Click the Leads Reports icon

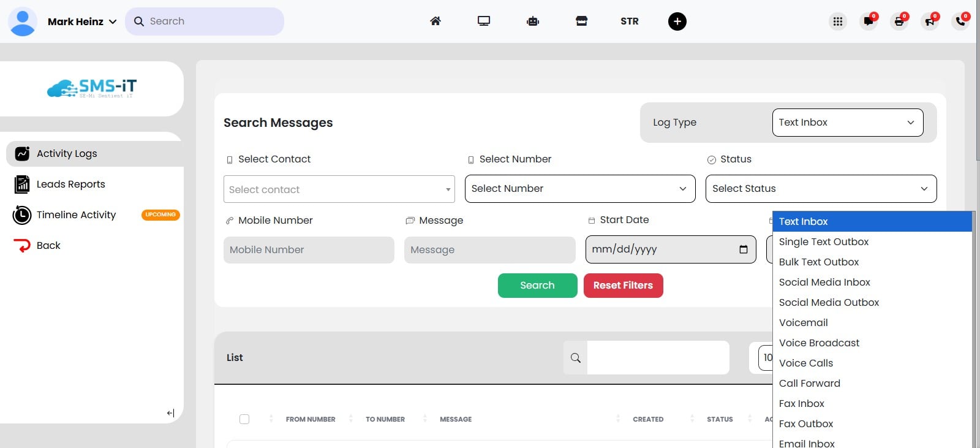[x=22, y=184]
